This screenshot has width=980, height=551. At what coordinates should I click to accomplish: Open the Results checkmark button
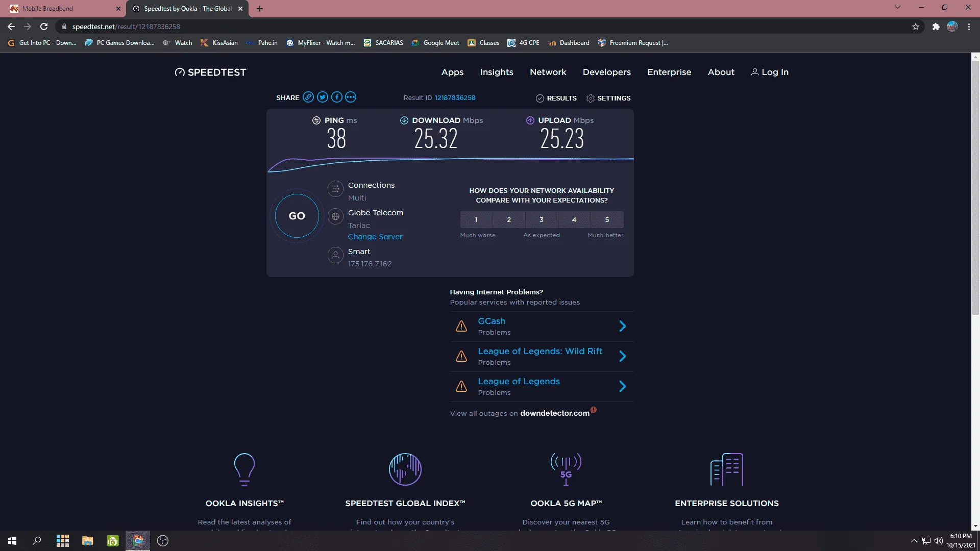556,98
